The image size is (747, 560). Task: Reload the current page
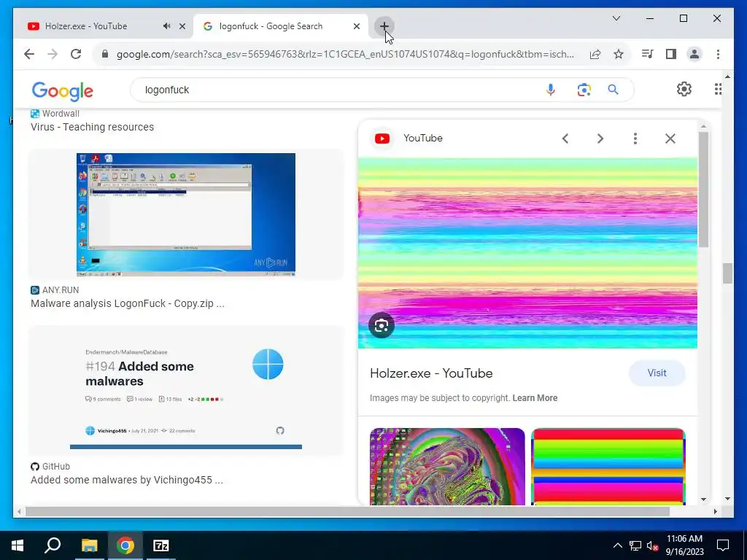[x=76, y=54]
